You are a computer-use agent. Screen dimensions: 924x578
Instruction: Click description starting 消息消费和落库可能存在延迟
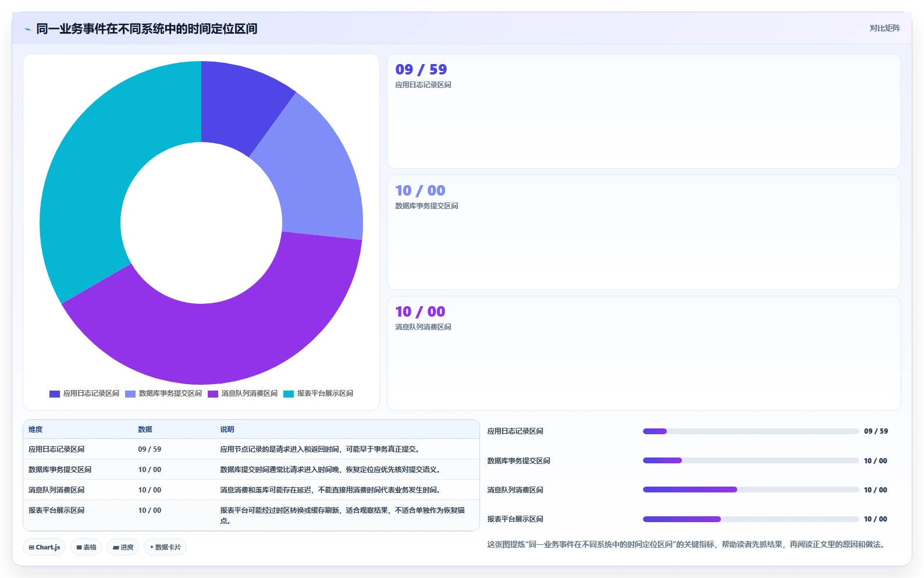(x=330, y=490)
